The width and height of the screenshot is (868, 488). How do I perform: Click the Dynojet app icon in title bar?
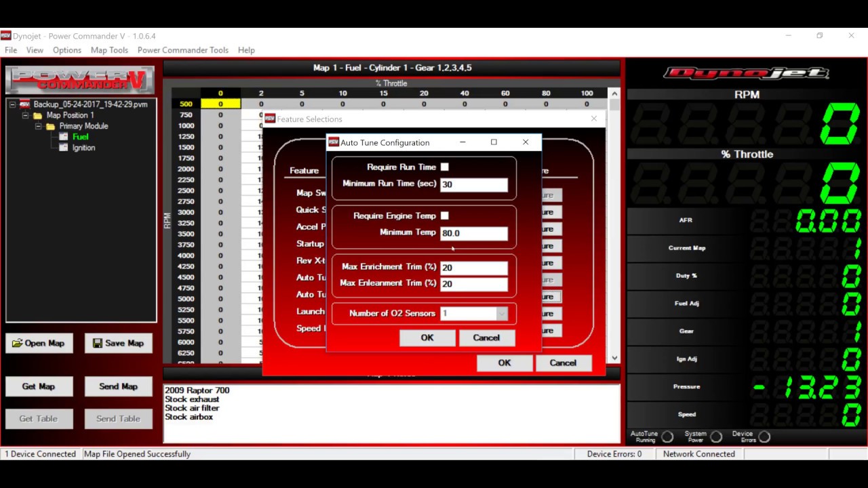(x=5, y=36)
